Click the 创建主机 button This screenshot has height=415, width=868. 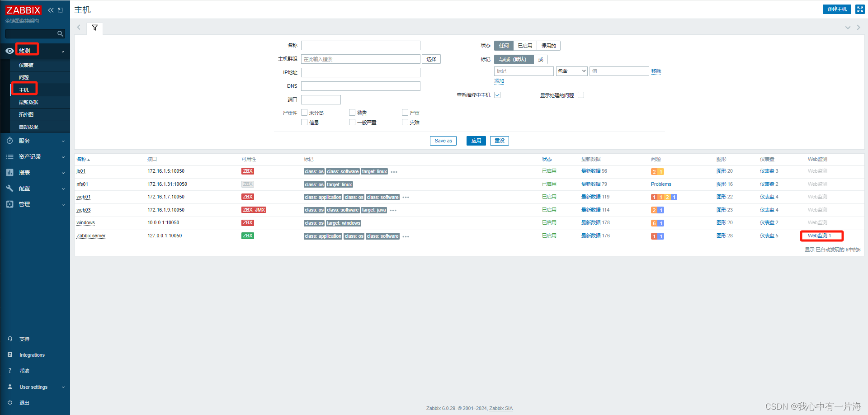pos(837,9)
